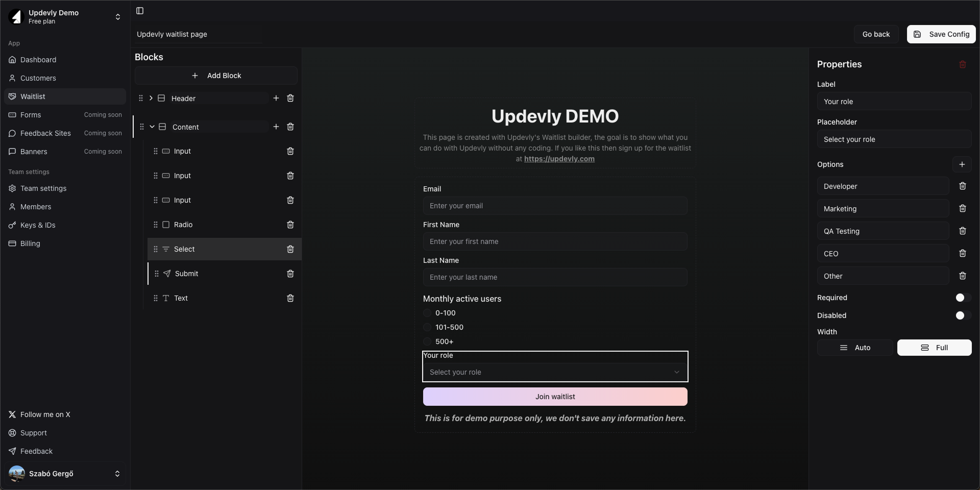Click the Enter your last name field
The image size is (980, 490).
tap(555, 277)
